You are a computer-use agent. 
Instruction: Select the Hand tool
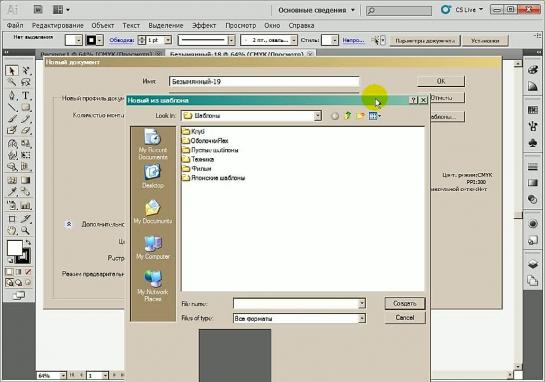pyautogui.click(x=12, y=230)
